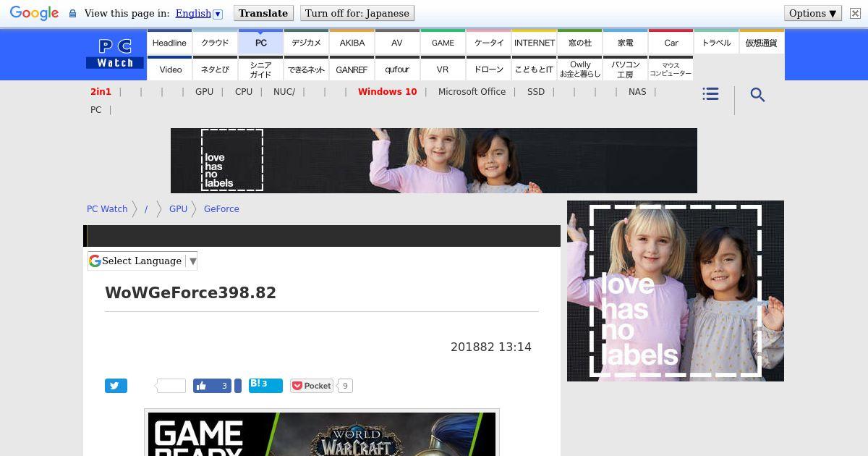Click the top love has no labels banner
The height and width of the screenshot is (456, 868).
point(434,161)
